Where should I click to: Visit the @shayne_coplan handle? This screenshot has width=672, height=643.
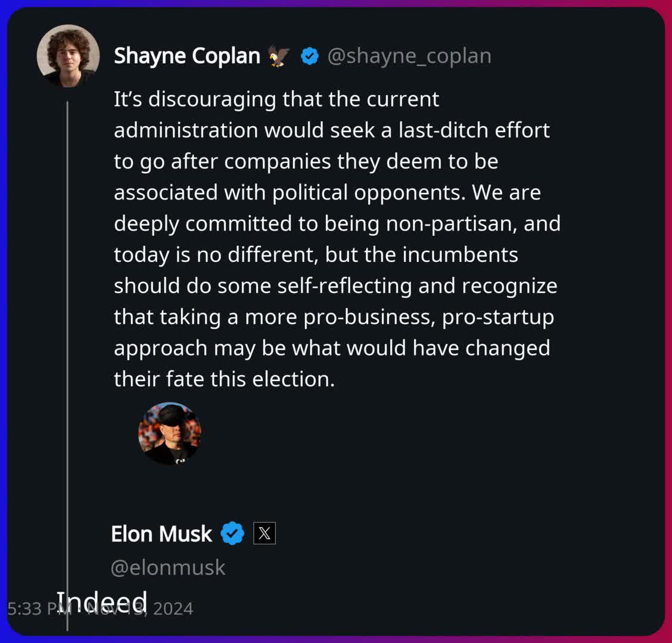tap(409, 56)
